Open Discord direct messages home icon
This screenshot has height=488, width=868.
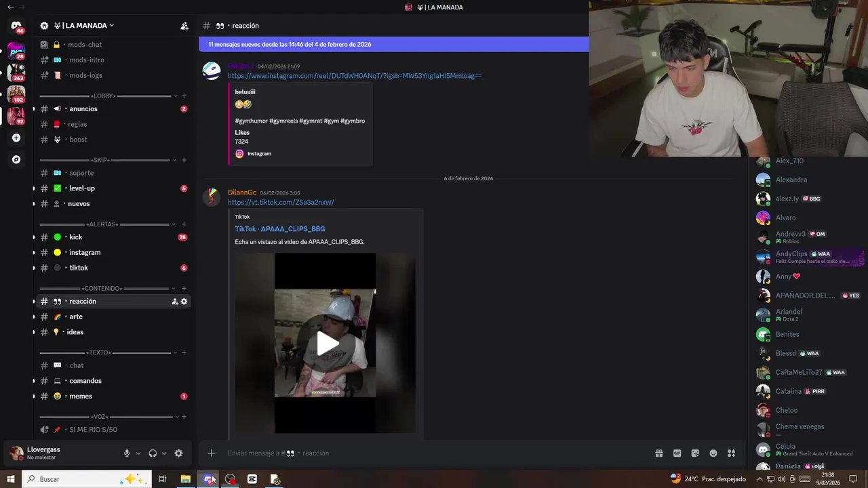coord(16,26)
